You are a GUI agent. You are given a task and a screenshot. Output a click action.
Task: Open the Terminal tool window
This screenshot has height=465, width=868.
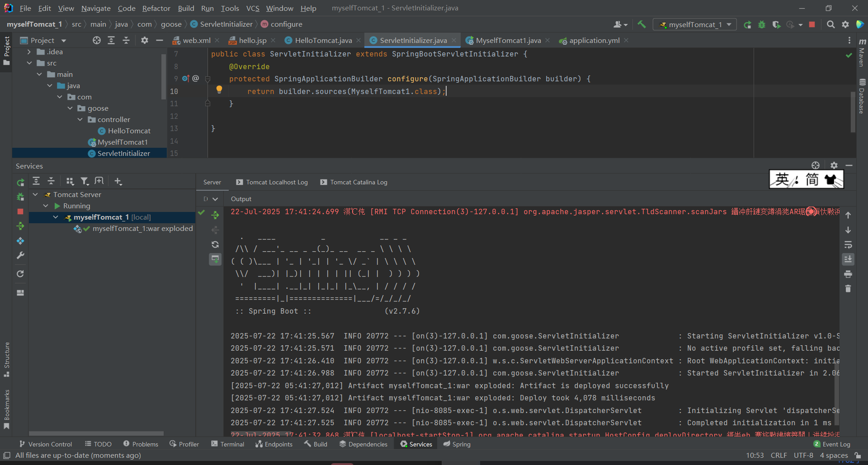tap(228, 444)
